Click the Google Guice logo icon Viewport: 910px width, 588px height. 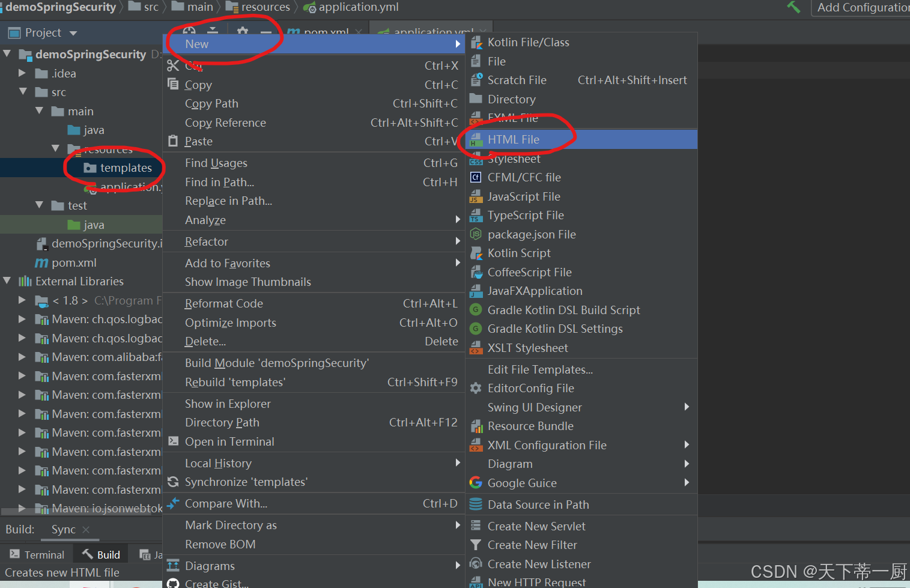(476, 483)
